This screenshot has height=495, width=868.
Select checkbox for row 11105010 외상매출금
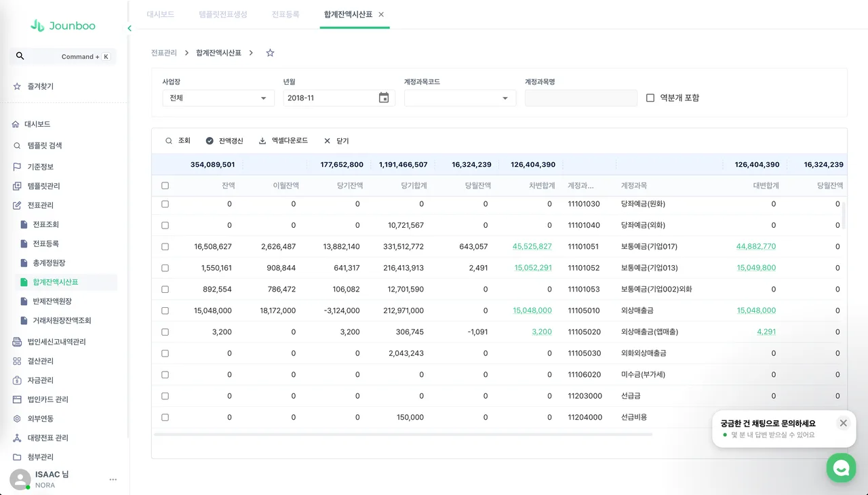coord(165,311)
